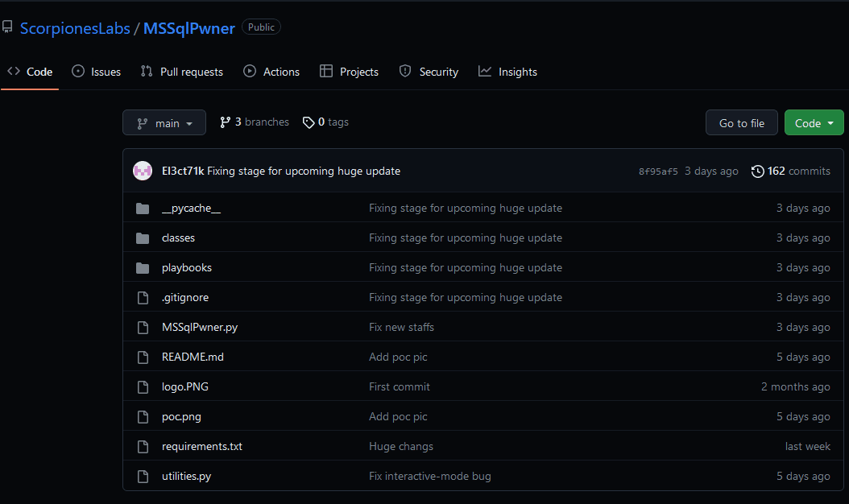Open the MSSqlPwner.py file
Viewport: 849px width, 504px height.
(x=200, y=328)
